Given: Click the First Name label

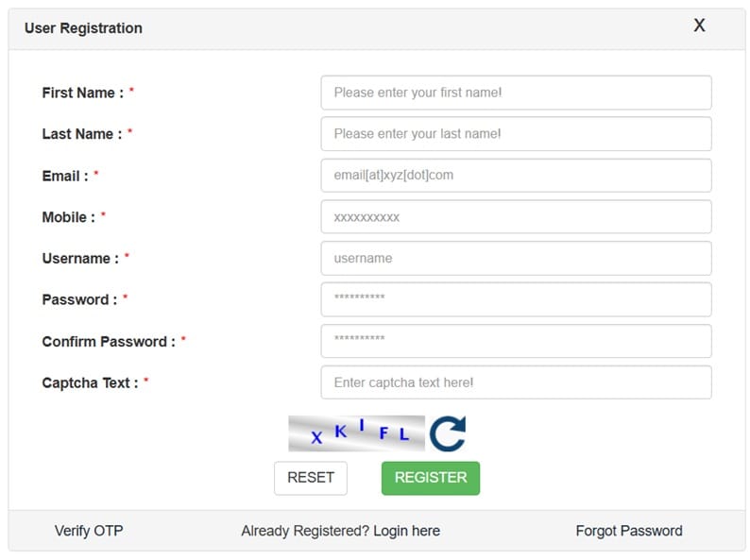Looking at the screenshot, I should tap(83, 93).
